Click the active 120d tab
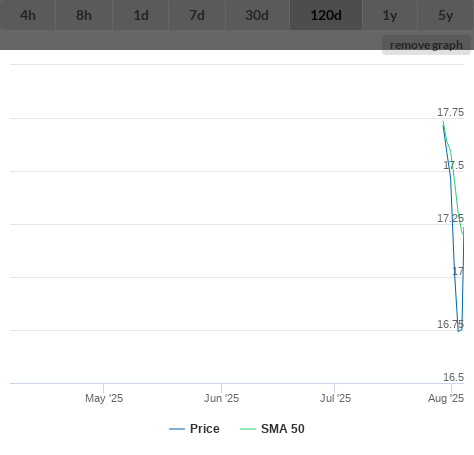Image resolution: width=474 pixels, height=455 pixels. (x=326, y=15)
